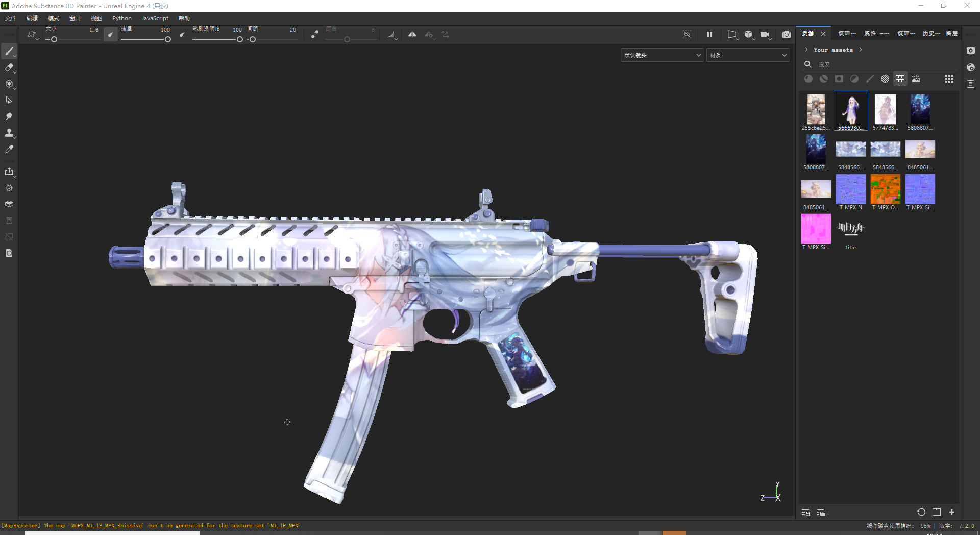Select the Eraser tool
Viewport: 980px width, 535px height.
tap(9, 67)
